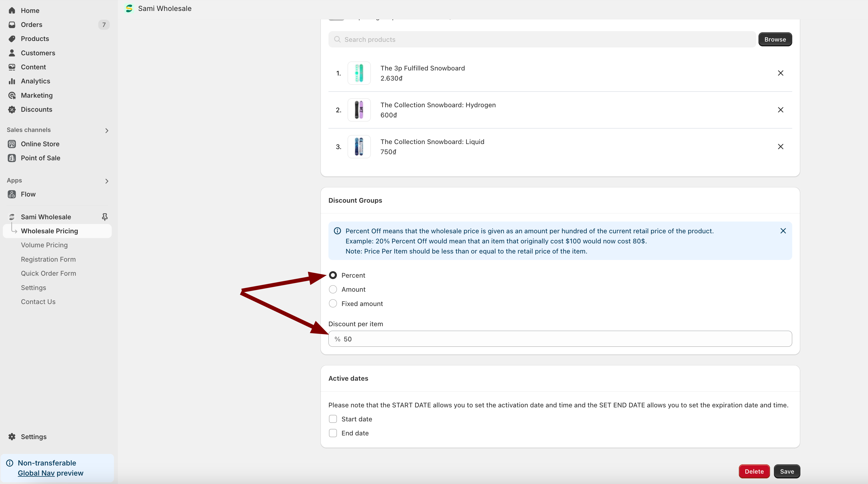Open Quick Order Form in the sidebar

[49, 273]
